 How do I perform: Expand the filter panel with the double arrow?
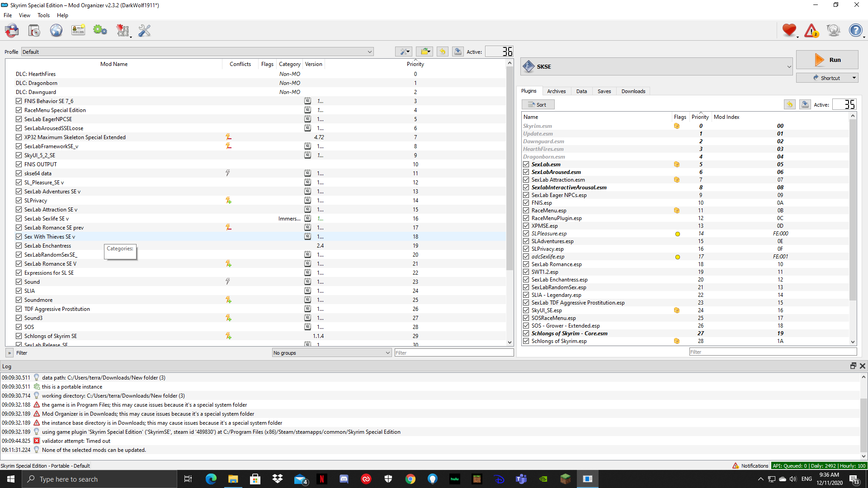pyautogui.click(x=9, y=353)
